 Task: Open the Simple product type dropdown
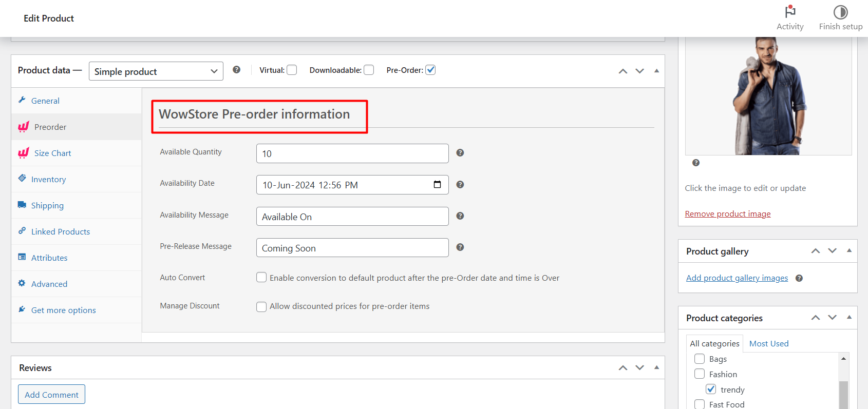coord(156,71)
